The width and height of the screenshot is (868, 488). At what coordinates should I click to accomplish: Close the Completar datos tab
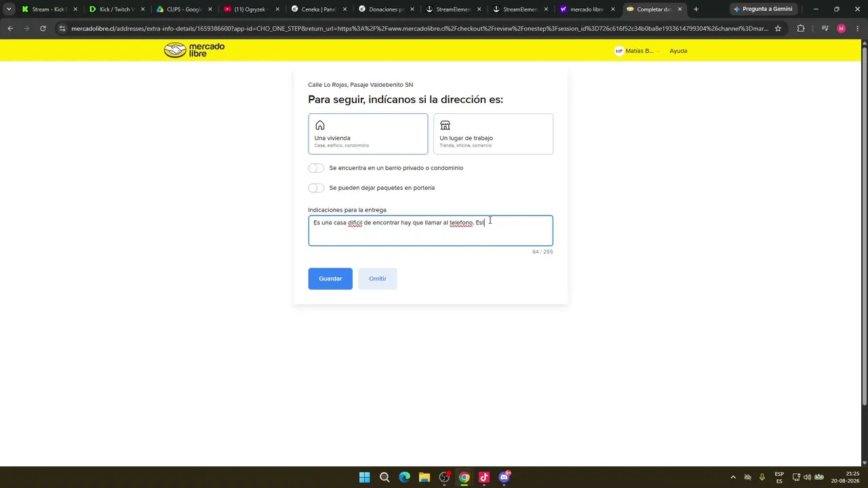click(x=679, y=9)
